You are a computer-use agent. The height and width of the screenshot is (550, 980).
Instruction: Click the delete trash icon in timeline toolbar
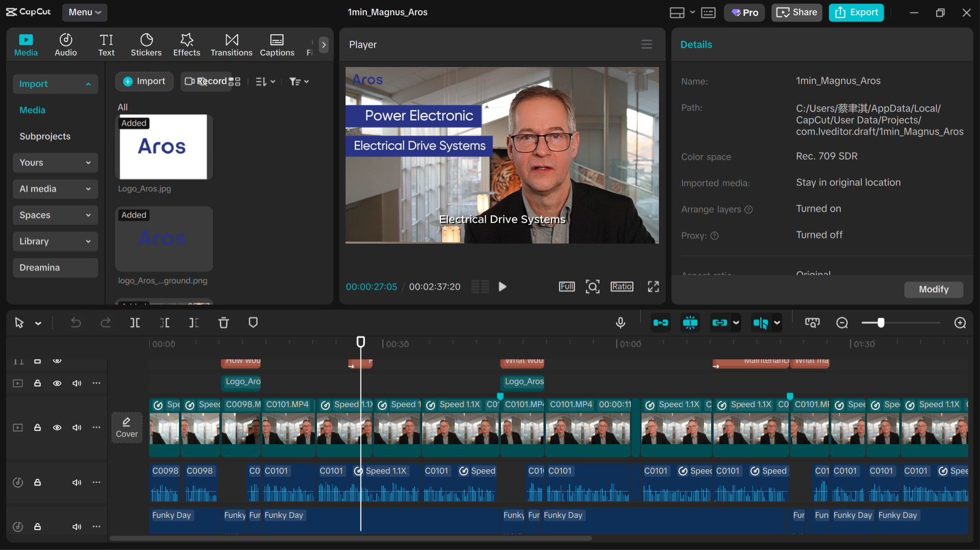(223, 323)
